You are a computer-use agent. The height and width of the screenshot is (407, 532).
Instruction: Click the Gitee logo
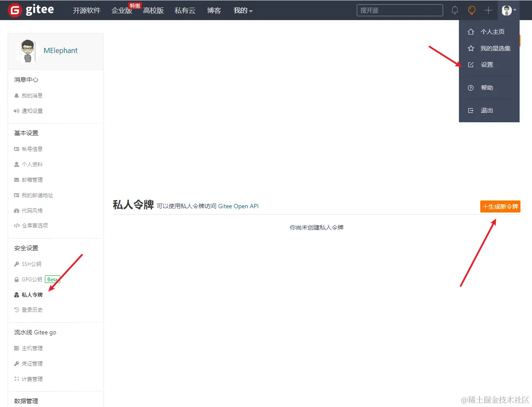31,10
